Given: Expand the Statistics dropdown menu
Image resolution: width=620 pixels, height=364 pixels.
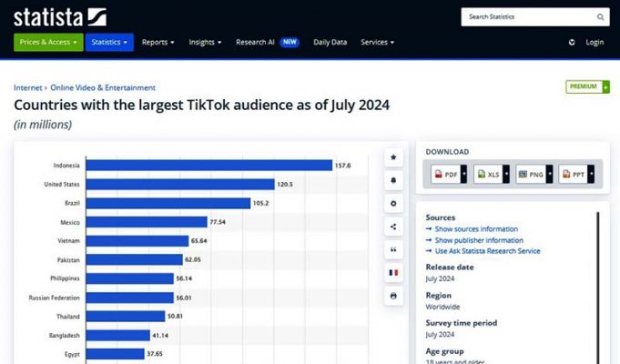Looking at the screenshot, I should 109,42.
